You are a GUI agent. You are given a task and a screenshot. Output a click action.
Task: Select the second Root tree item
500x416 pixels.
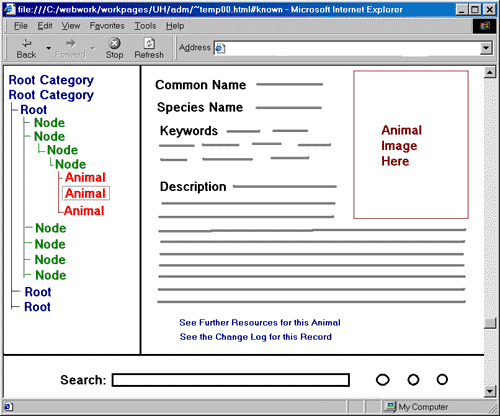[x=38, y=292]
